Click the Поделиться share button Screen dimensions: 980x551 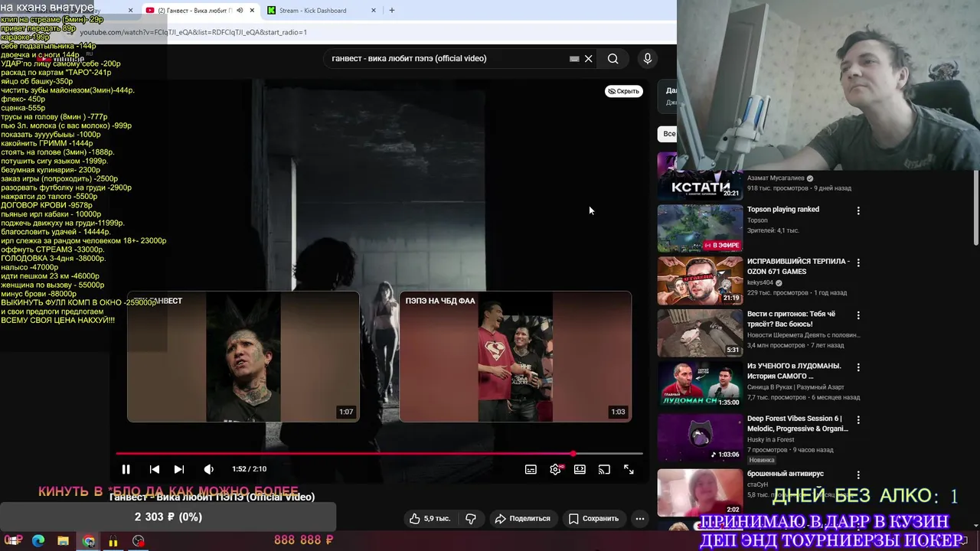[522, 518]
